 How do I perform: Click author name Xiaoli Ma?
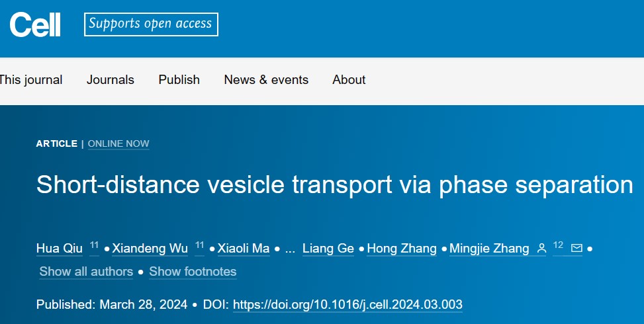click(244, 249)
